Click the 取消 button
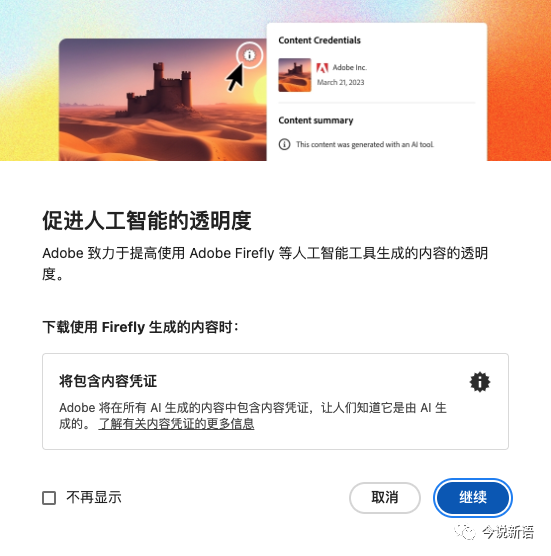This screenshot has width=551, height=556. pos(385,497)
